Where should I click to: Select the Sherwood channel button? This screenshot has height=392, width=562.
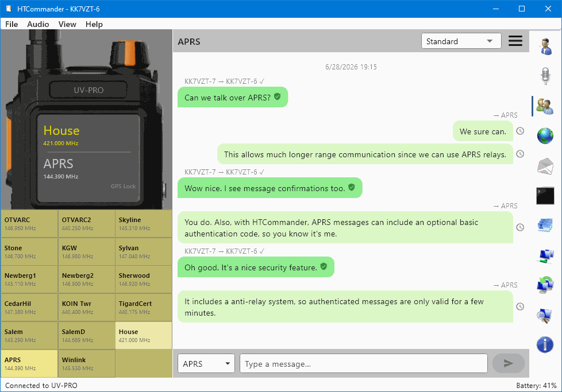click(x=144, y=280)
